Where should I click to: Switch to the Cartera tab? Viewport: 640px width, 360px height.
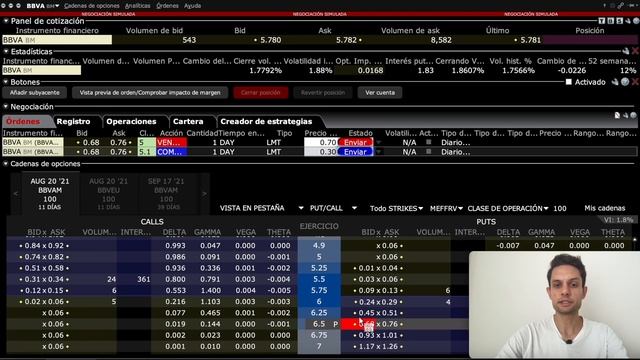pyautogui.click(x=188, y=121)
